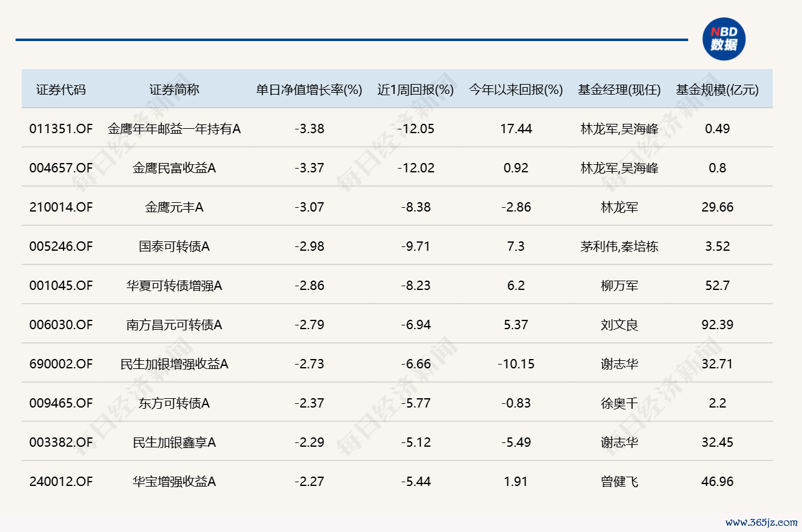802x532 pixels.
Task: Click the 今年以来回报(%) column header
Action: pyautogui.click(x=516, y=90)
